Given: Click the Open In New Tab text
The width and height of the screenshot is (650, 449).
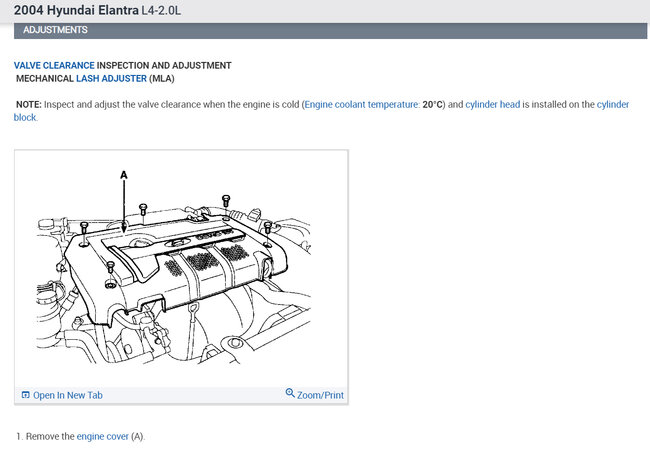Looking at the screenshot, I should 67,395.
